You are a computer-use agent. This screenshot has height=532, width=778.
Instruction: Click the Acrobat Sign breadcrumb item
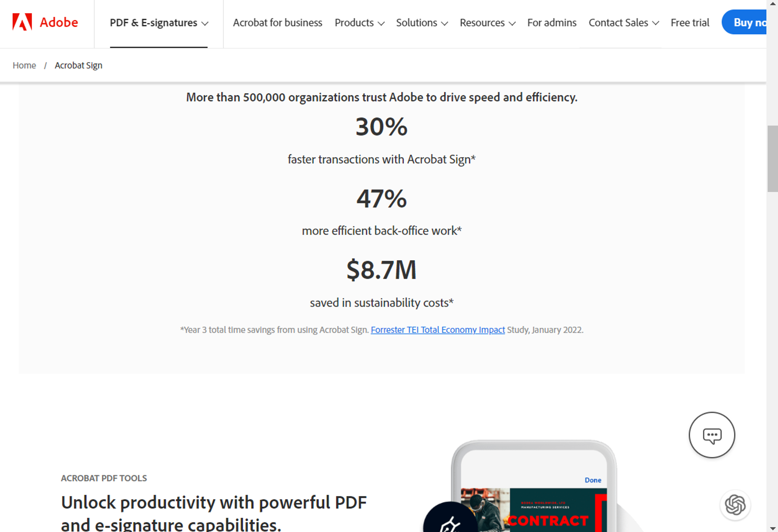[79, 65]
